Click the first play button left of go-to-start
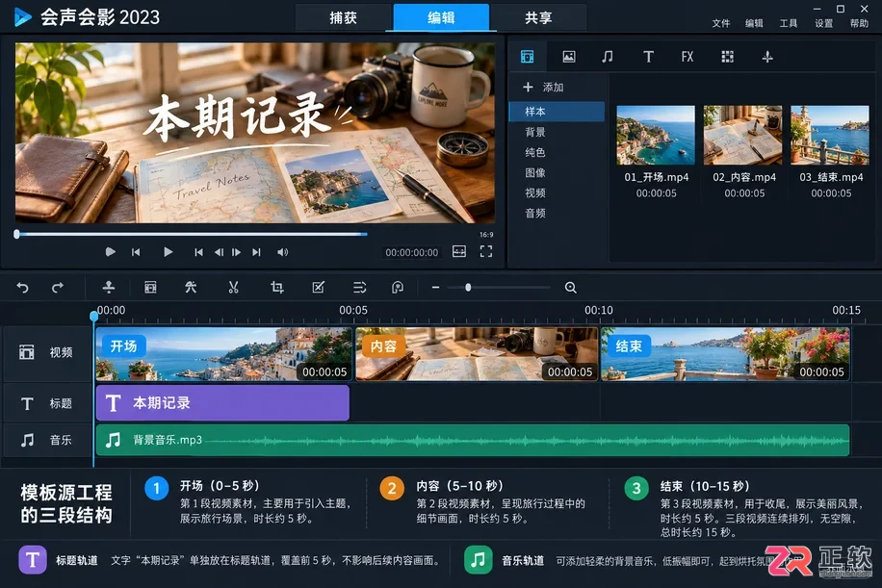 [x=110, y=252]
